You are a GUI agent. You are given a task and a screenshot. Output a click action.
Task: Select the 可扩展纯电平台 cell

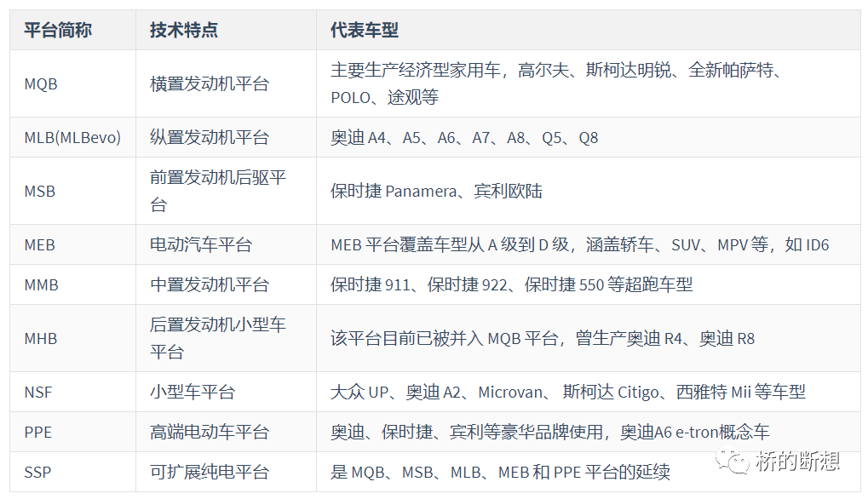click(226, 472)
